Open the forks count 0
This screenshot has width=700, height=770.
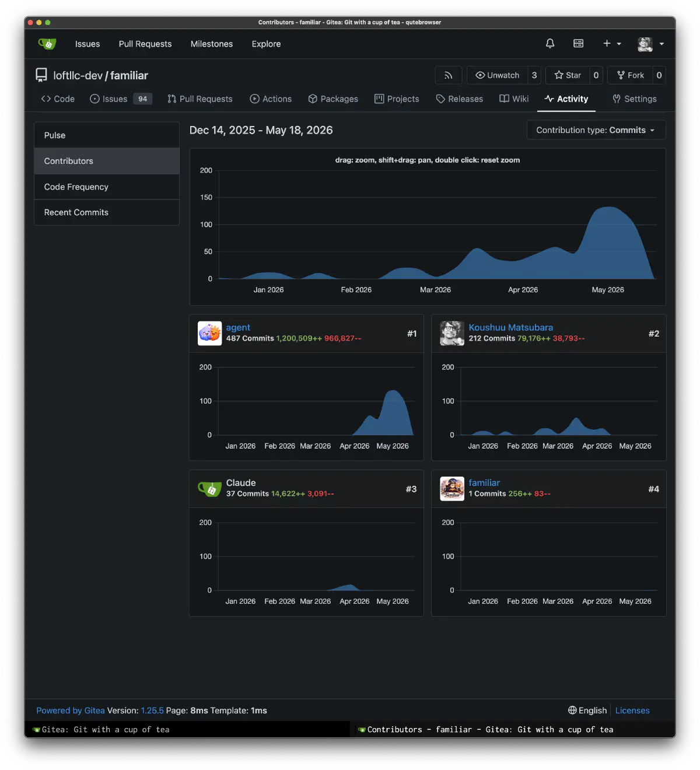click(x=659, y=75)
